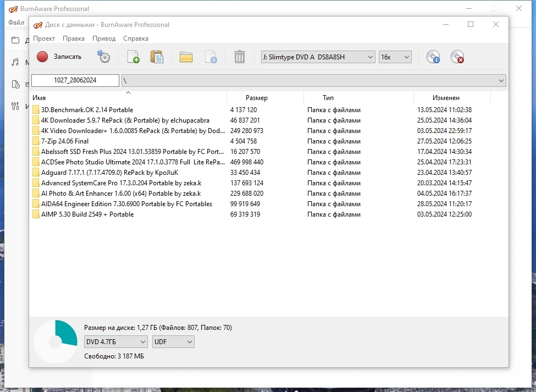Select Advanced SystemCare Pro 17.3.0.204 folder
This screenshot has height=392, width=536.
click(121, 183)
